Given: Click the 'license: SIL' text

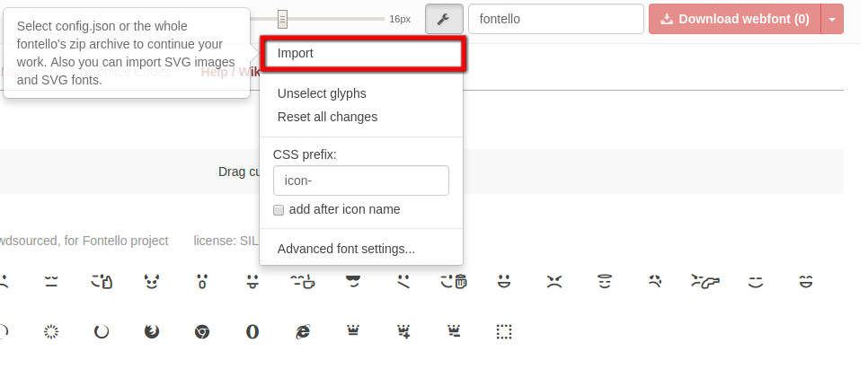Looking at the screenshot, I should pyautogui.click(x=226, y=241).
